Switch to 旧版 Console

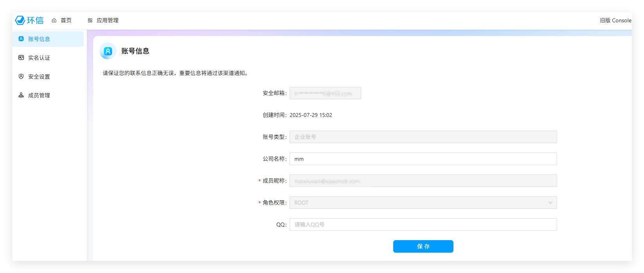click(615, 20)
